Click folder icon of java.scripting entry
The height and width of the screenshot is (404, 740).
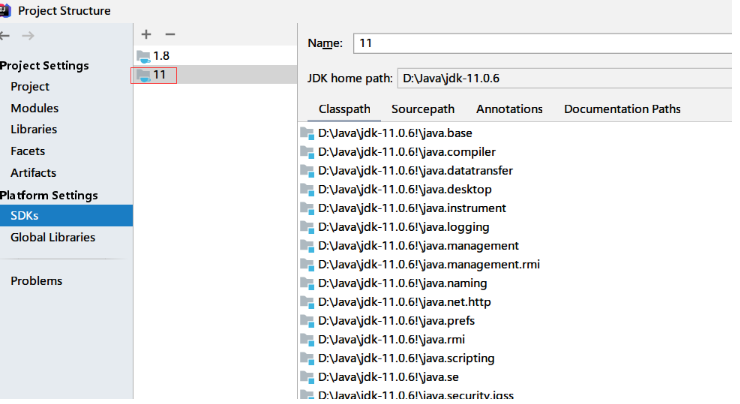point(307,359)
